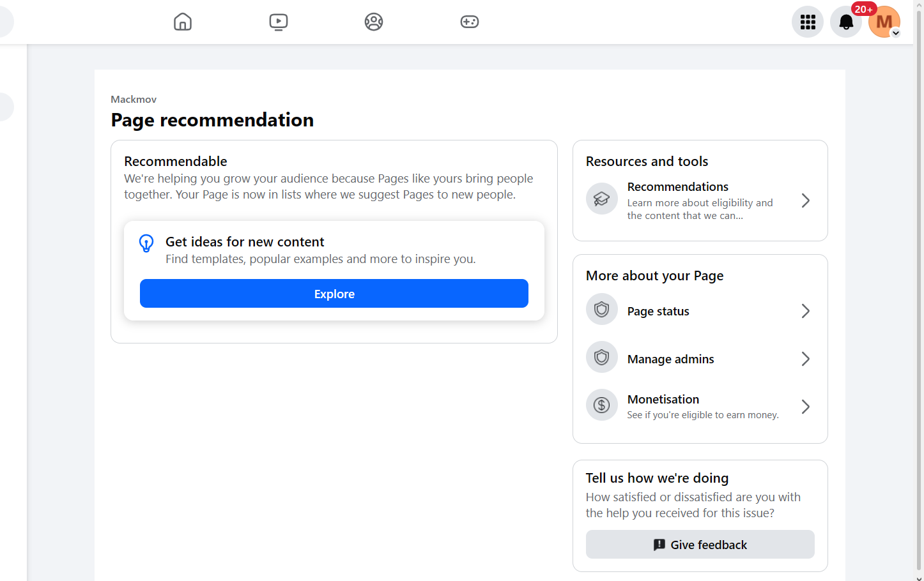The height and width of the screenshot is (581, 924).
Task: Select the Manage admins entry
Action: coord(700,358)
